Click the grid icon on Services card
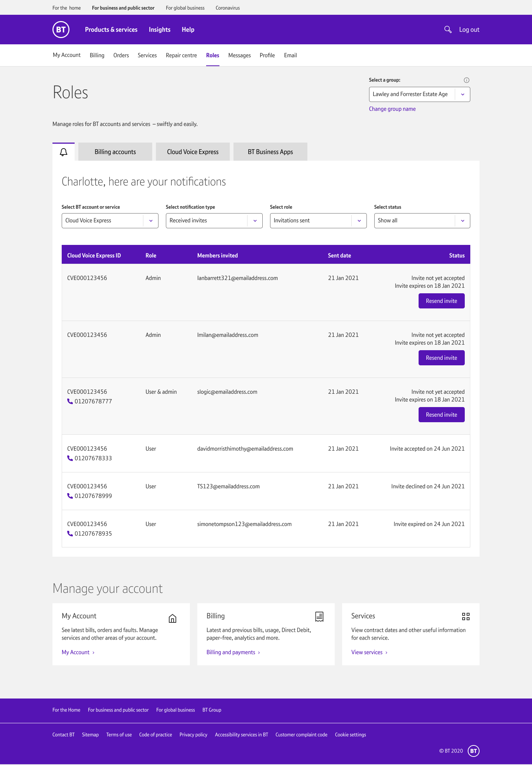The width and height of the screenshot is (532, 765). coord(466,617)
